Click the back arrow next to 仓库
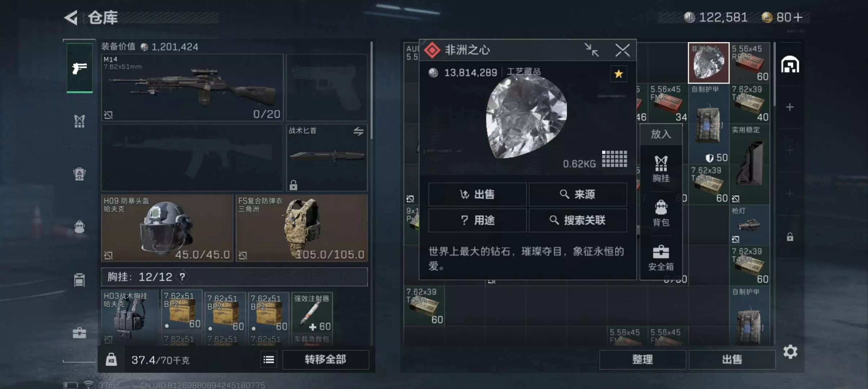This screenshot has height=389, width=868. [71, 17]
